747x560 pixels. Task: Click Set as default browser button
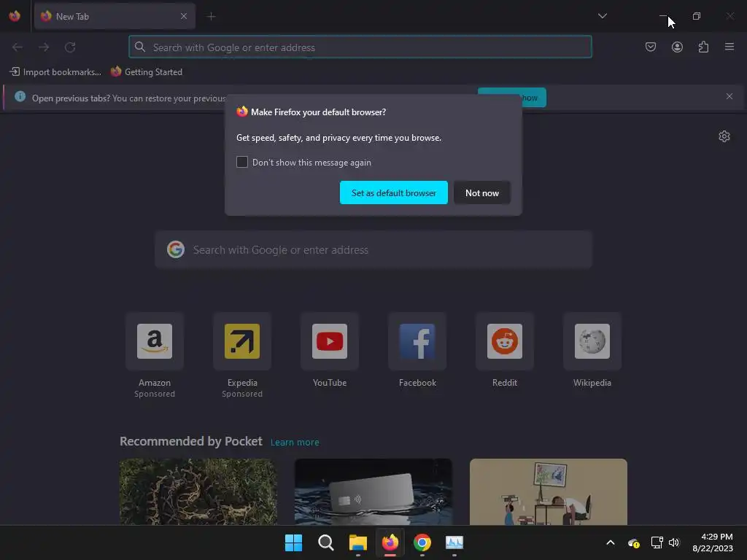coord(393,192)
